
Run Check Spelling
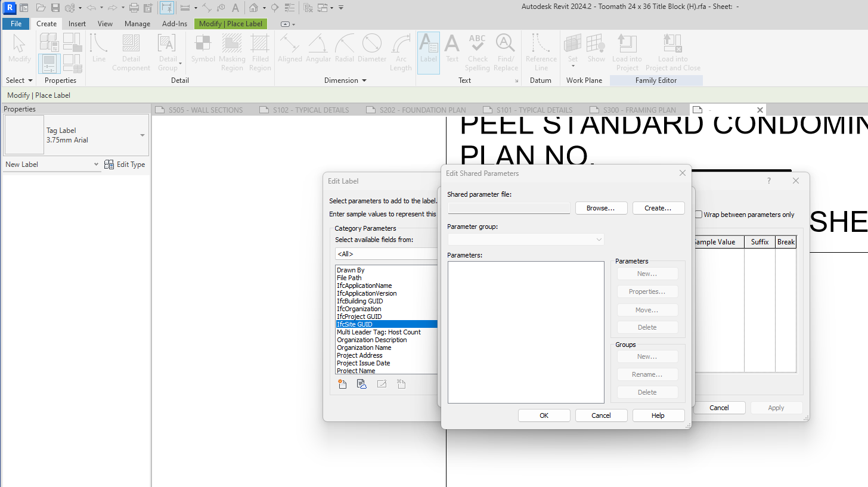point(477,52)
